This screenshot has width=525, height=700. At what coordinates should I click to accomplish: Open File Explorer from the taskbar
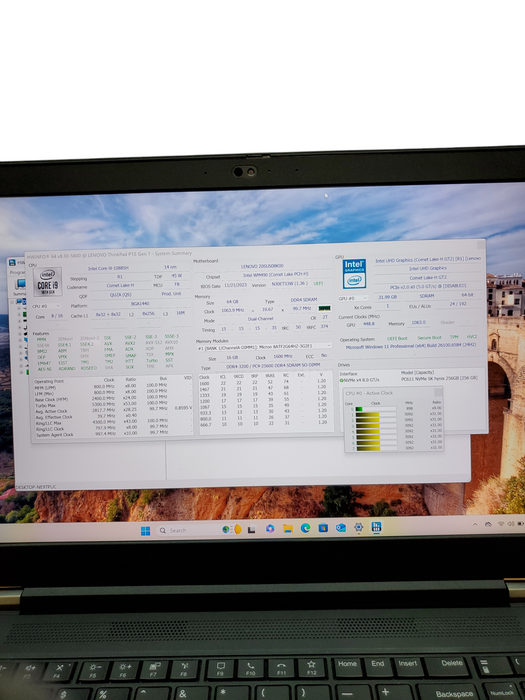[288, 529]
